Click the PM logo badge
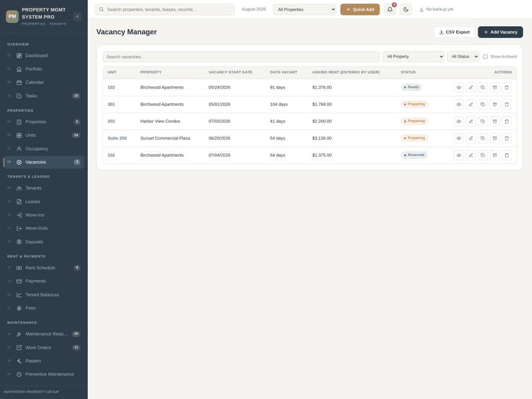The width and height of the screenshot is (532, 399). (12, 16)
